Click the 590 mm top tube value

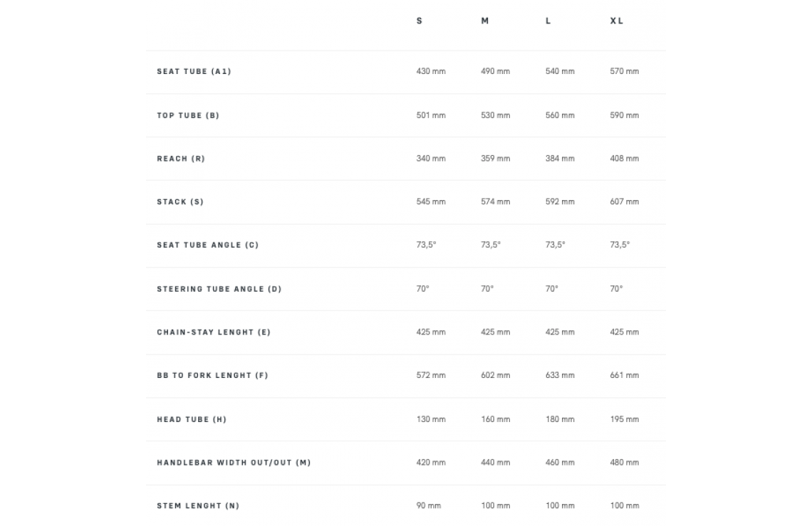point(624,115)
